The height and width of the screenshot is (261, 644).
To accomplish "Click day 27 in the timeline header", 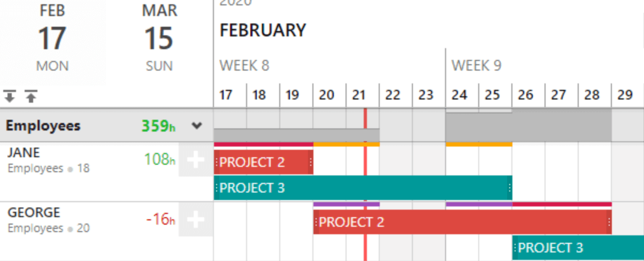I will (558, 95).
